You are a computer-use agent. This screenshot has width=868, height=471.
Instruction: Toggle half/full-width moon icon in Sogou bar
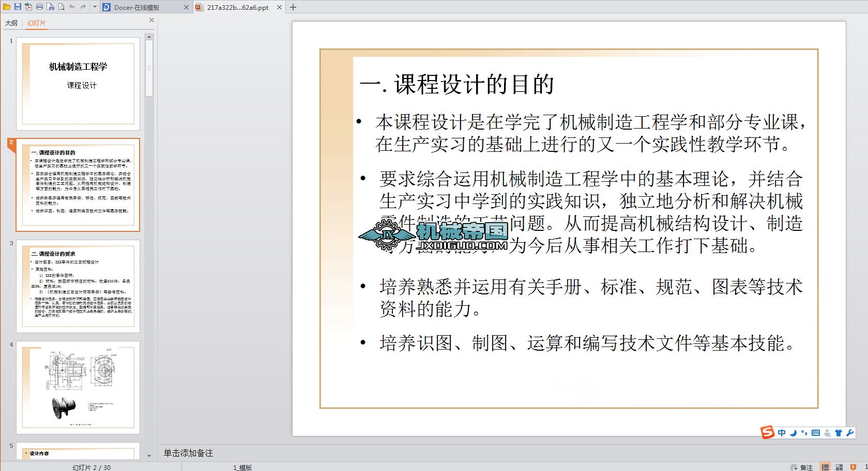click(x=793, y=433)
